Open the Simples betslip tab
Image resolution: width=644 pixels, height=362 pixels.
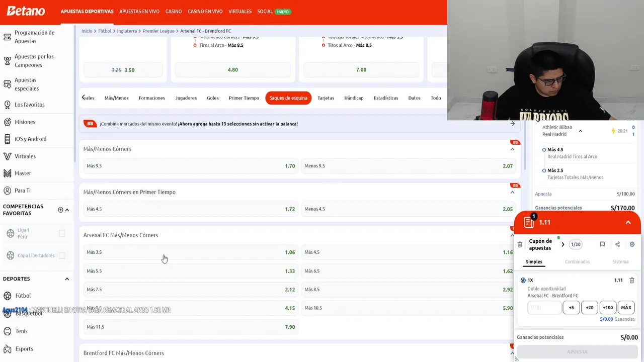pos(534,261)
